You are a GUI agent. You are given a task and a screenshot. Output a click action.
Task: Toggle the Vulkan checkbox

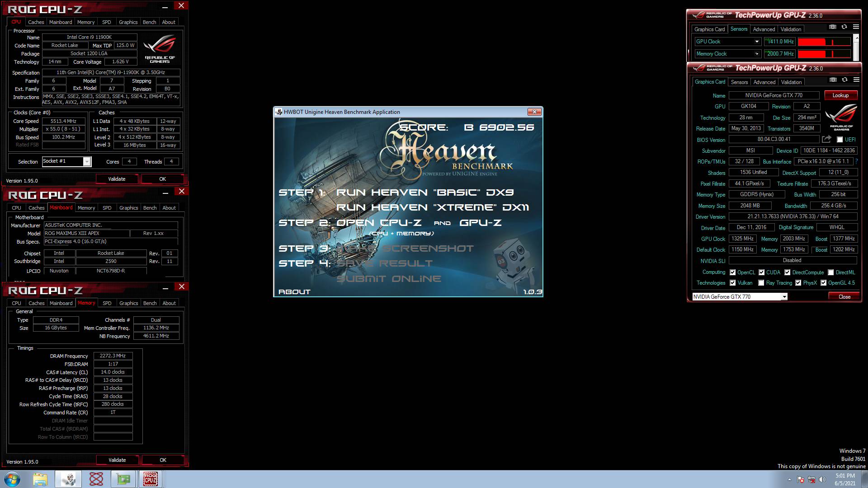[x=733, y=283]
